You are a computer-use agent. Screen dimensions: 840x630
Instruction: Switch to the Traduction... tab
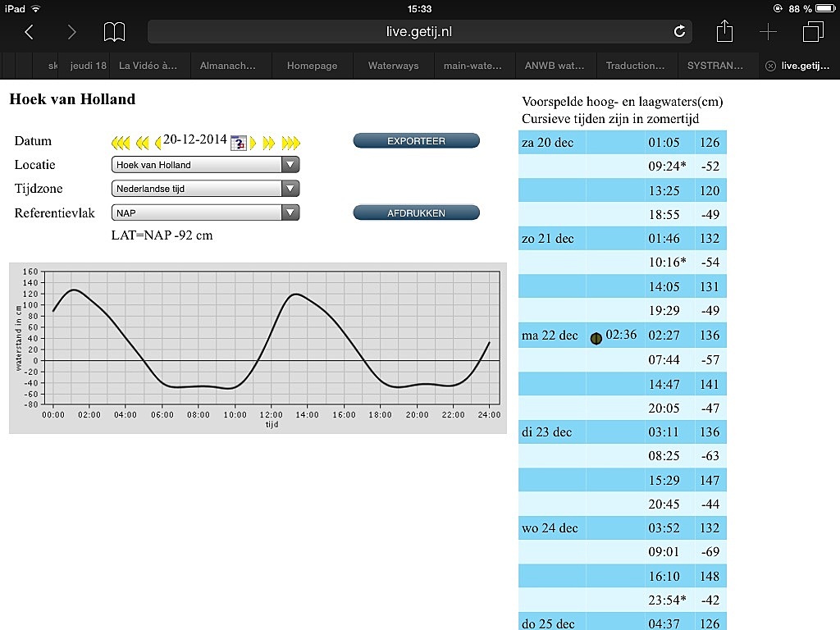coord(636,66)
